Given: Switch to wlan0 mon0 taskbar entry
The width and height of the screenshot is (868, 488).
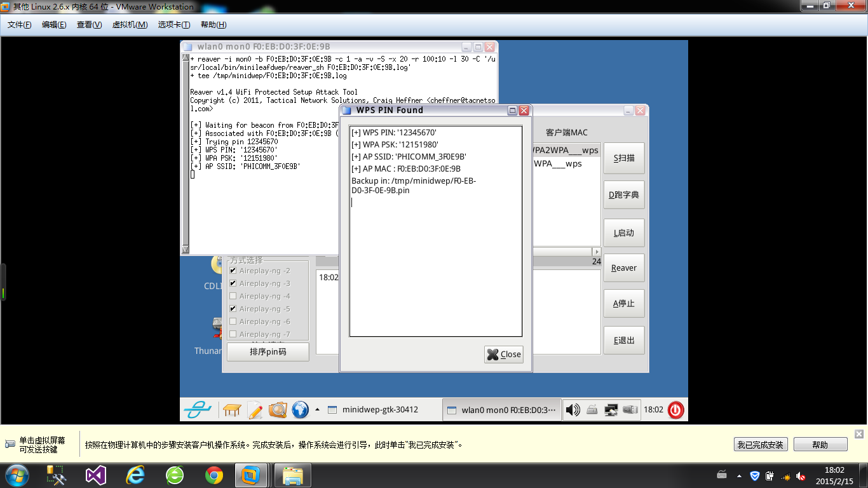Looking at the screenshot, I should (502, 410).
